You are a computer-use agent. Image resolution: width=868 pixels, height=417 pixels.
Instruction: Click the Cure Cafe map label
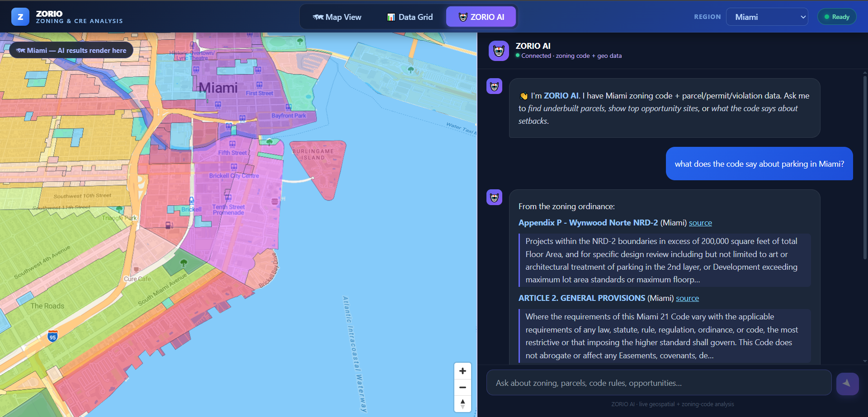pyautogui.click(x=137, y=279)
